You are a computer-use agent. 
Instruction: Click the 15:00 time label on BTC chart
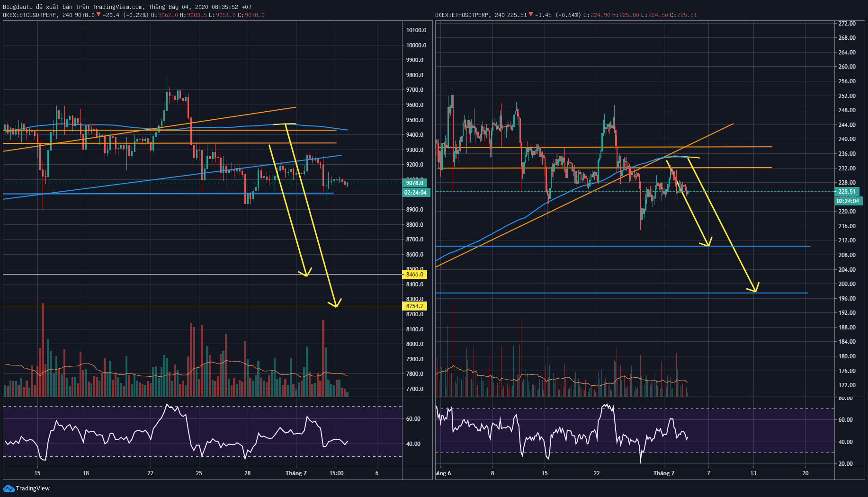tap(337, 473)
